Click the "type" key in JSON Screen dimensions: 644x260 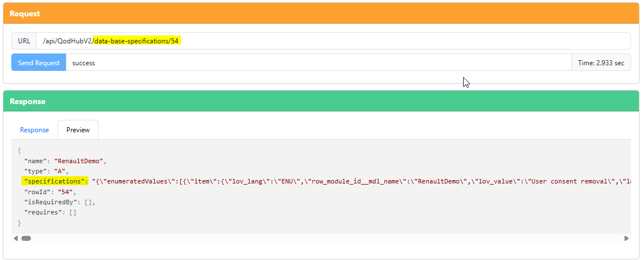tap(35, 171)
